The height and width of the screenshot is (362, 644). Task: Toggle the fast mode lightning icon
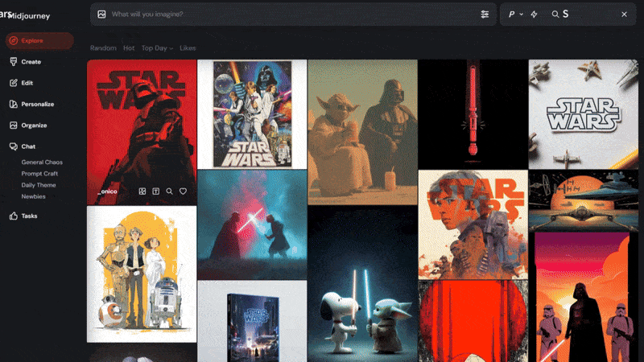[534, 14]
